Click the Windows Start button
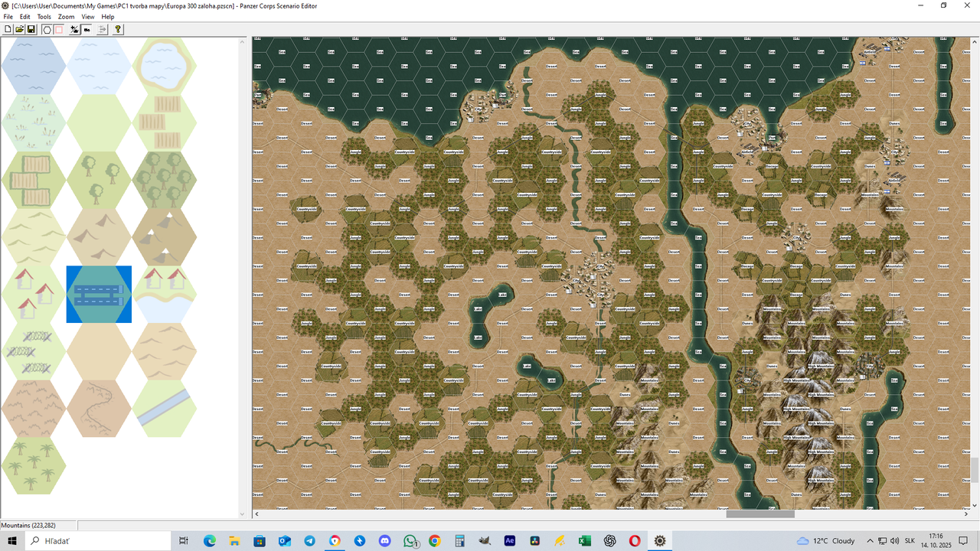The width and height of the screenshot is (980, 551). click(12, 540)
